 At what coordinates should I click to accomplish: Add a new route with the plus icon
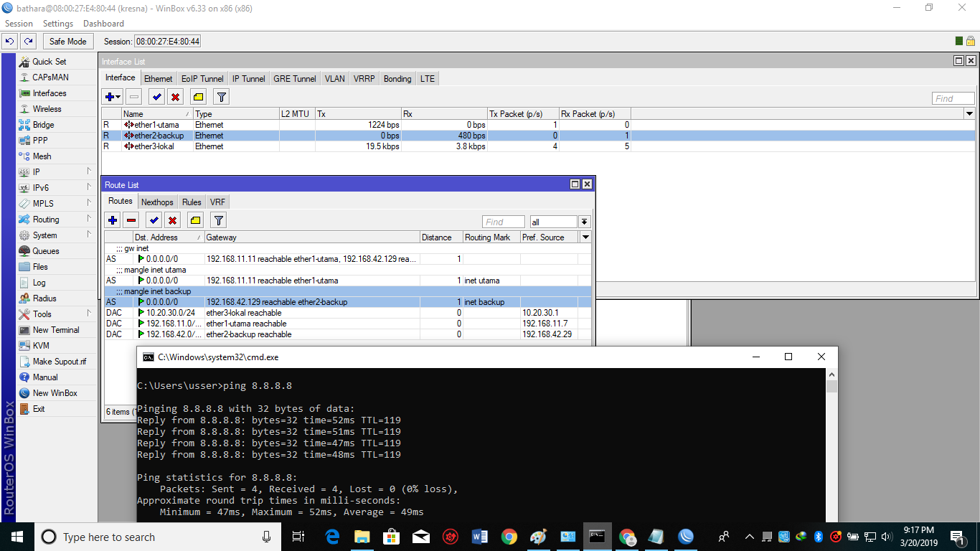[113, 220]
